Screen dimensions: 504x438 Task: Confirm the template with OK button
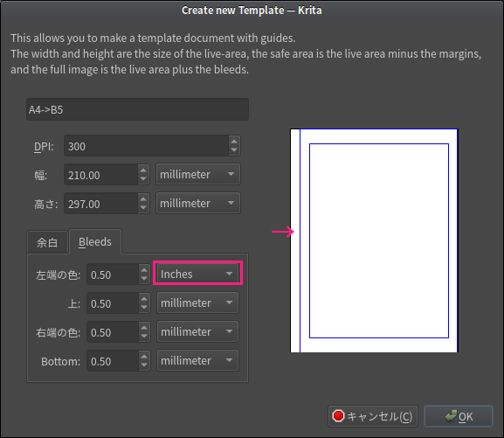click(459, 416)
